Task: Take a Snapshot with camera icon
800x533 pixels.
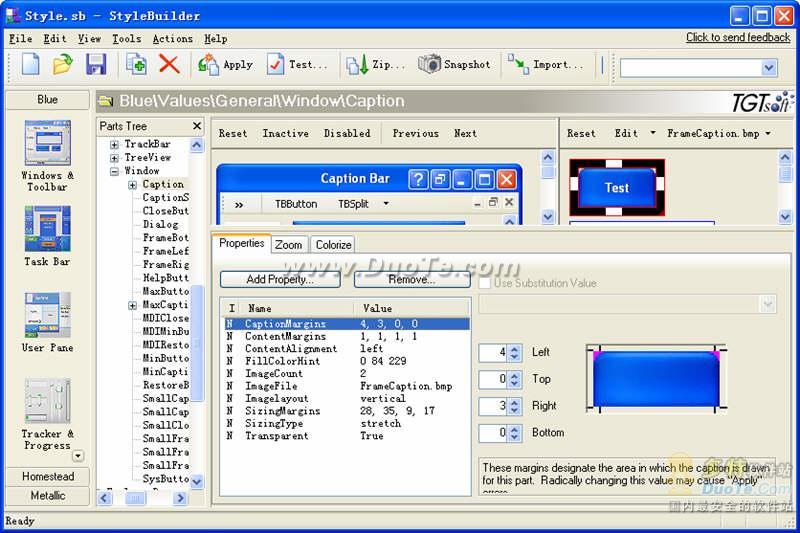Action: (x=454, y=65)
